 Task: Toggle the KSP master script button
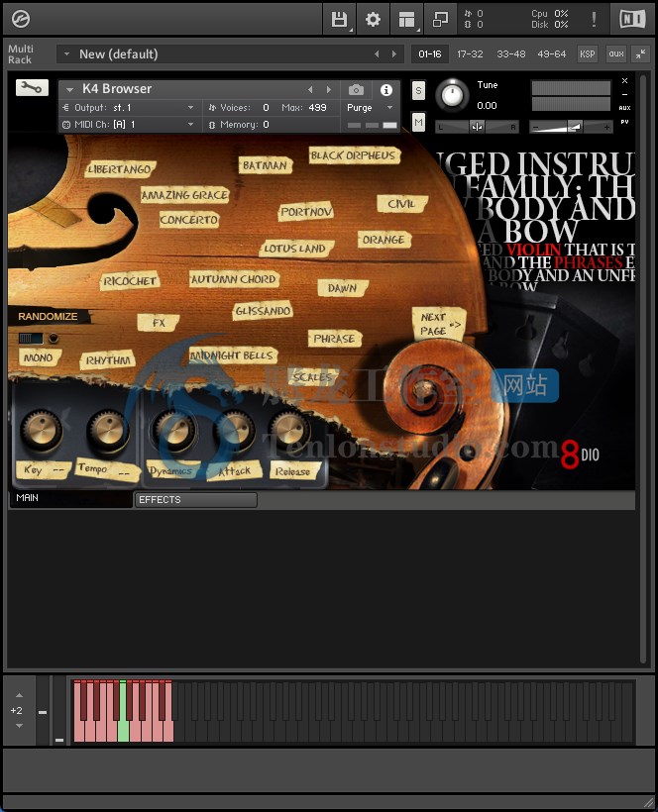tap(587, 53)
